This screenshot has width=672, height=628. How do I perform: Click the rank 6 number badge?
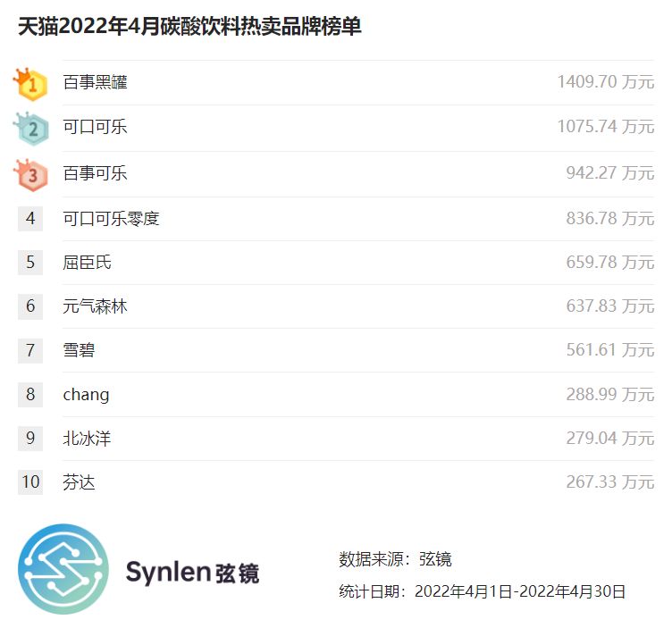(x=30, y=306)
